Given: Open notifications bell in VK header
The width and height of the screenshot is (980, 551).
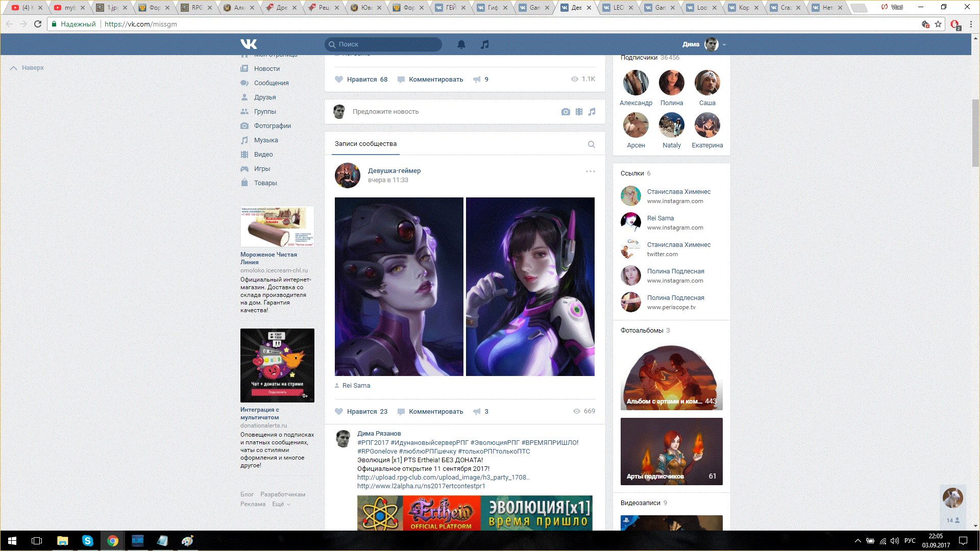Looking at the screenshot, I should 461,44.
